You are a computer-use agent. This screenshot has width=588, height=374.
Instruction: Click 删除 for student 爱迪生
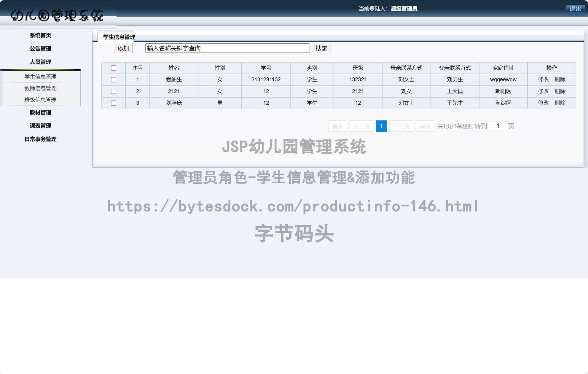(x=560, y=79)
